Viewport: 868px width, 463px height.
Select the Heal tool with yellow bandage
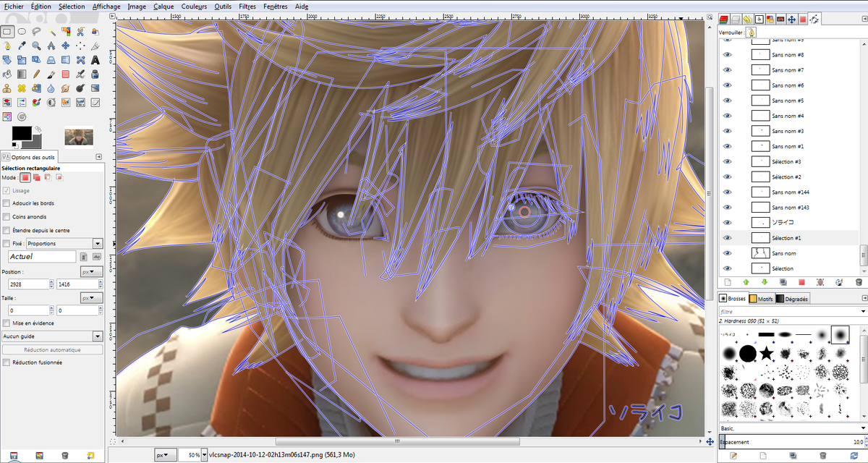(22, 88)
